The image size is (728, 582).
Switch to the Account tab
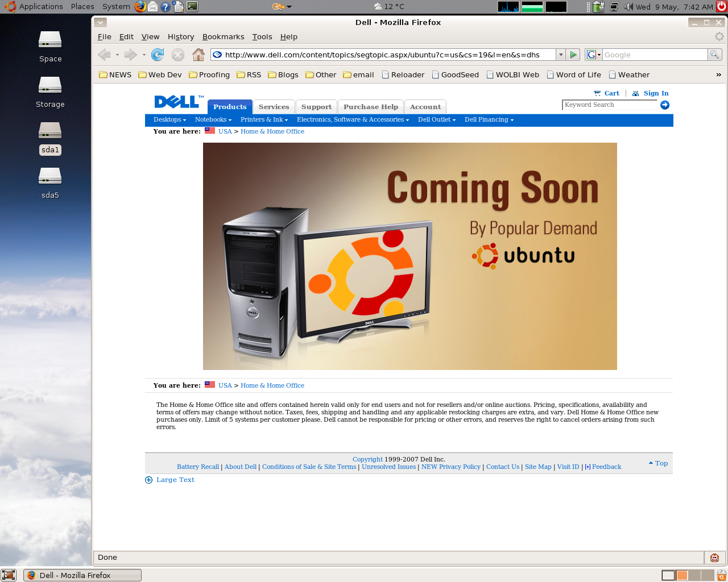pyautogui.click(x=425, y=107)
